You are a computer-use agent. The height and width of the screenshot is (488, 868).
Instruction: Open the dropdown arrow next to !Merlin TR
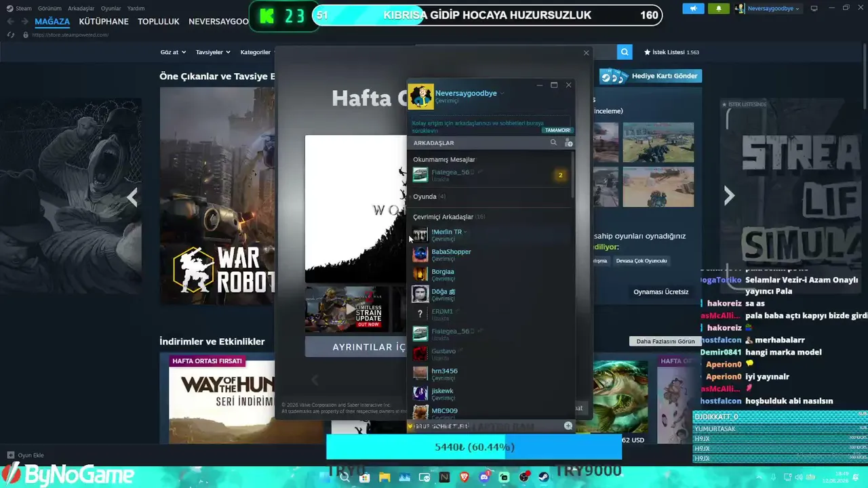(x=465, y=232)
